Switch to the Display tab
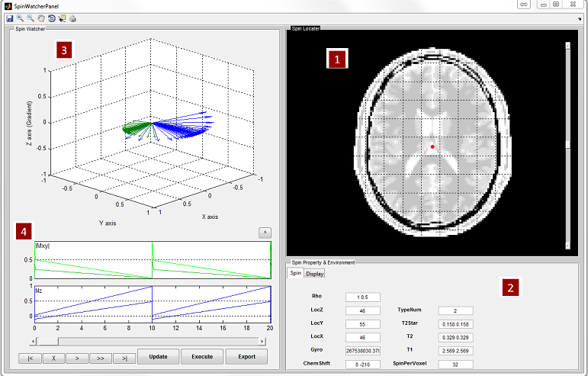Screen dimensions: 588x376 point(315,274)
